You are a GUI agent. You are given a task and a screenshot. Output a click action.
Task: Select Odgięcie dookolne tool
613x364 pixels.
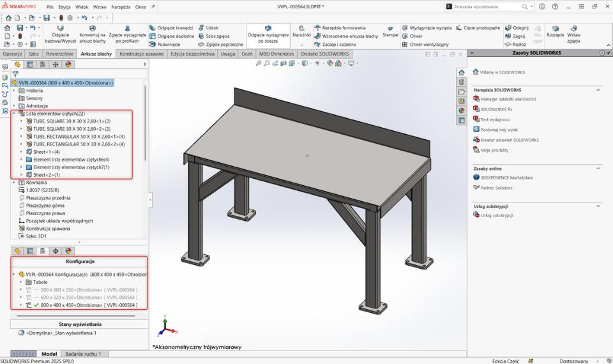(172, 36)
